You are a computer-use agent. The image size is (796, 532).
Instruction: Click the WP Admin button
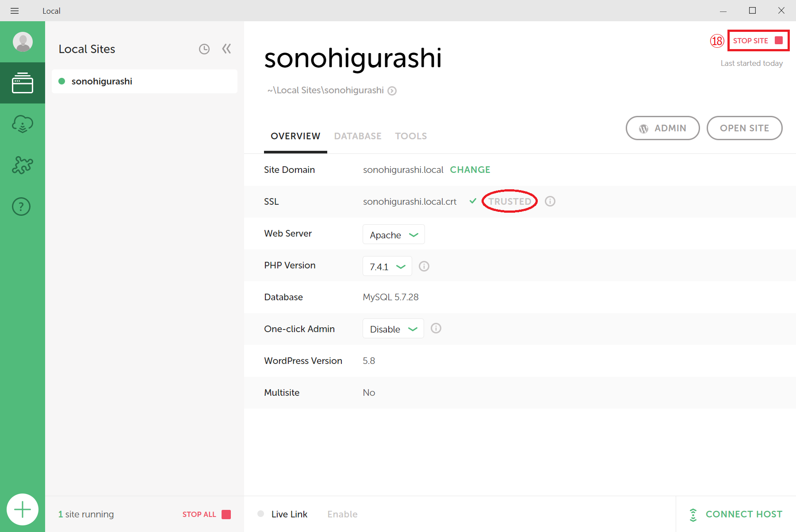[x=663, y=128]
